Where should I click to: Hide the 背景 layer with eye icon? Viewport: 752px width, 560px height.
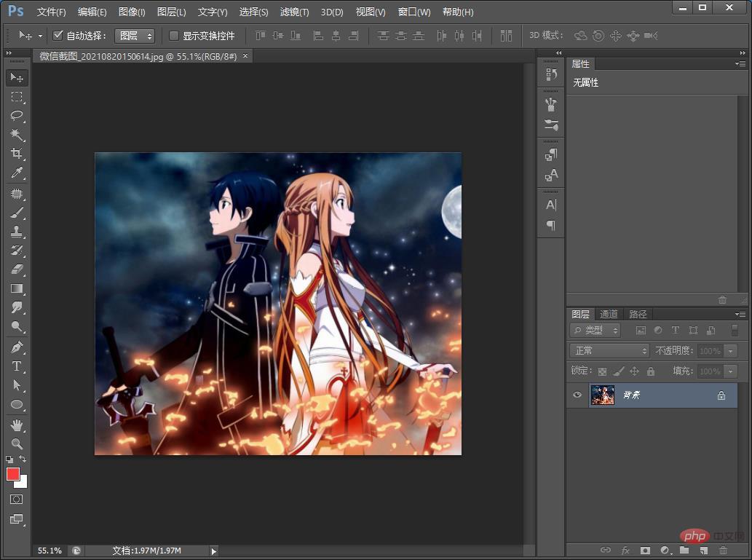(577, 395)
